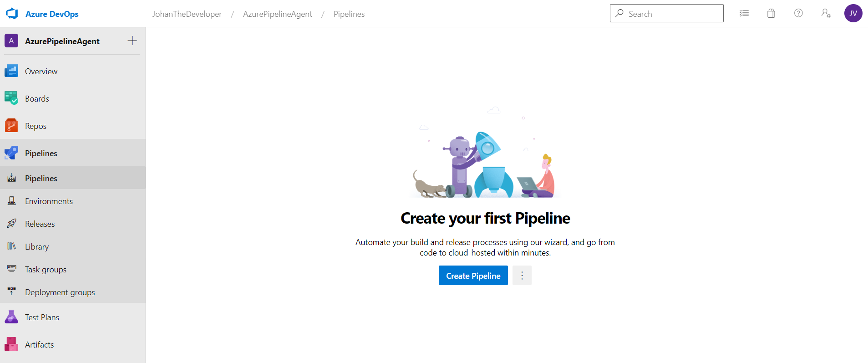Viewport: 868px width, 363px height.
Task: Open the AzurePipelineAgent breadcrumb link
Action: click(x=278, y=14)
